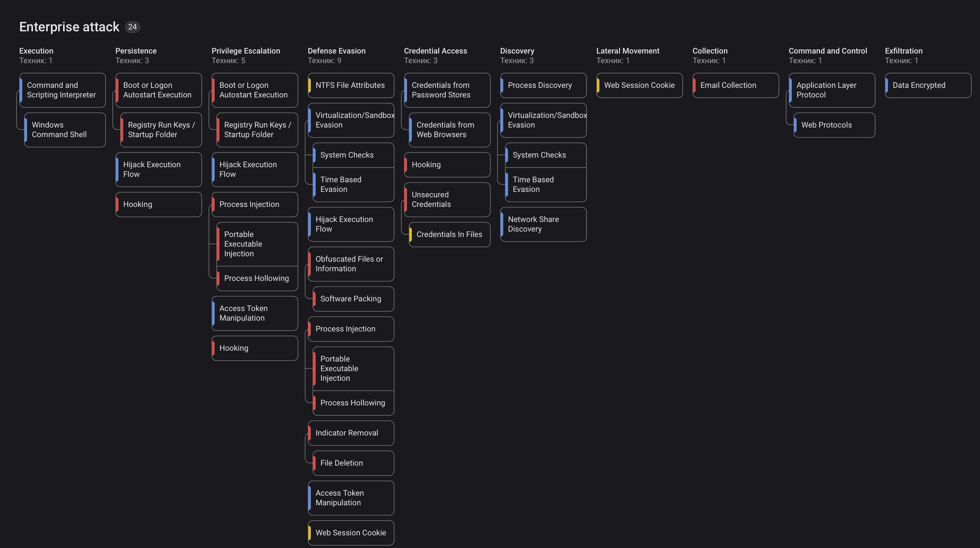This screenshot has width=980, height=548.
Task: Select the Application Layer Protocol technique
Action: click(831, 90)
